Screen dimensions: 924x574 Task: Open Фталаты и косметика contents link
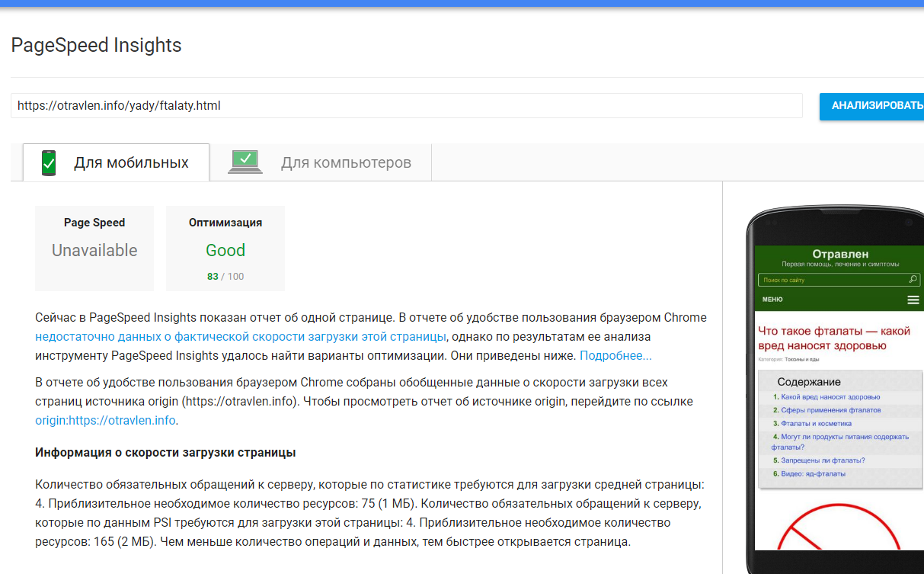(x=816, y=423)
